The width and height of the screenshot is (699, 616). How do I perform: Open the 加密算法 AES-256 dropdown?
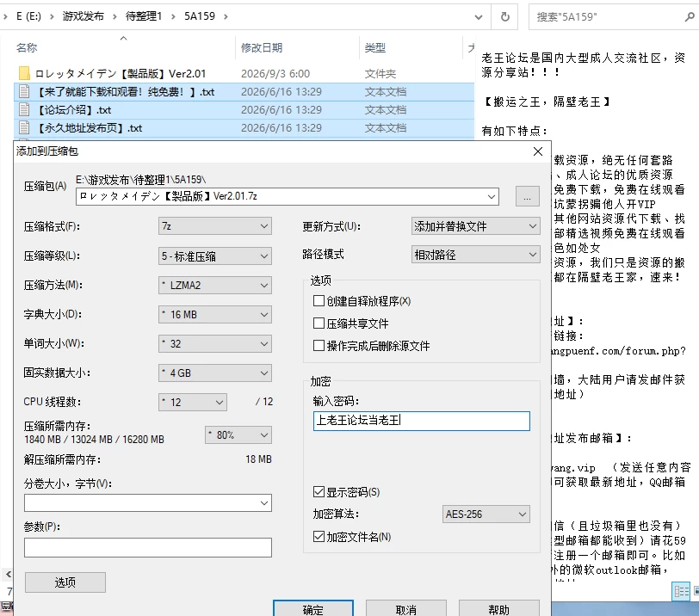[x=486, y=514]
